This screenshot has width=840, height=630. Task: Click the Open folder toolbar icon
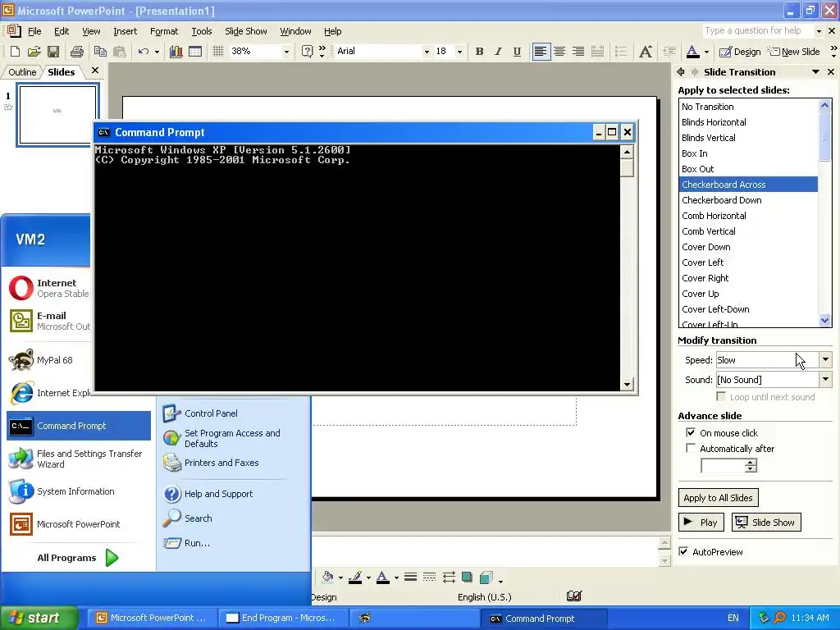click(x=34, y=52)
